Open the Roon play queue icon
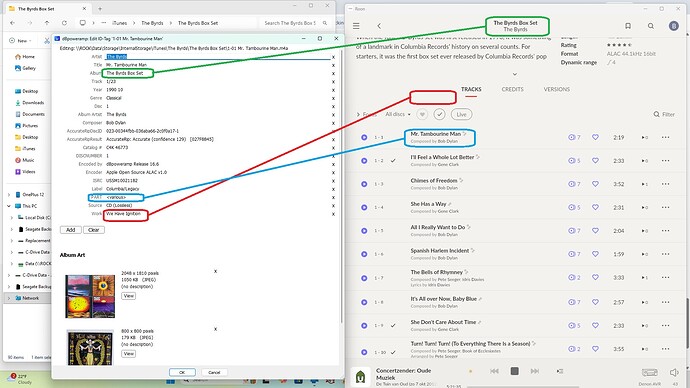Screen dimensions: 690x388 tap(560, 371)
